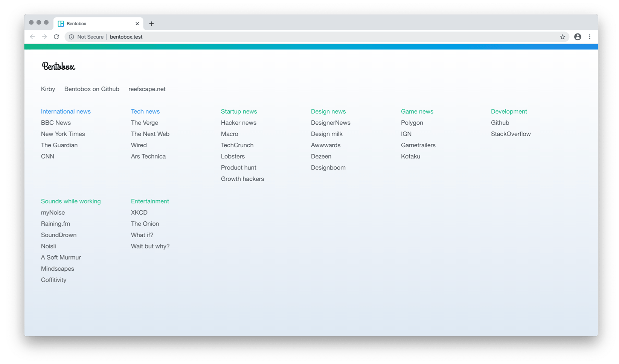This screenshot has height=364, width=619.
Task: Open IGN link
Action: click(x=406, y=134)
